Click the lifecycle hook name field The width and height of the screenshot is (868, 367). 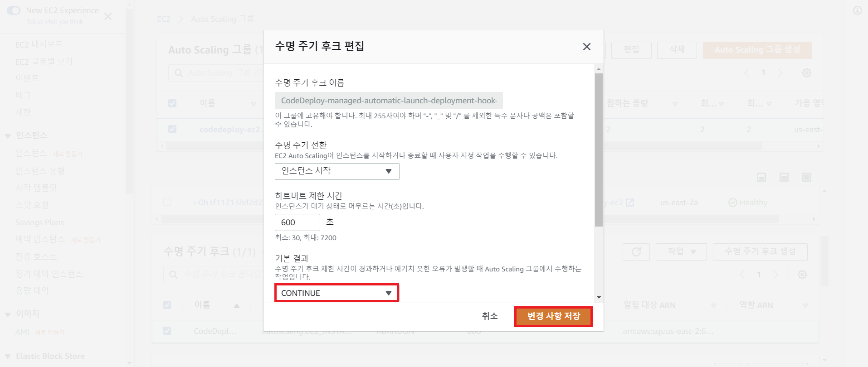pos(389,101)
